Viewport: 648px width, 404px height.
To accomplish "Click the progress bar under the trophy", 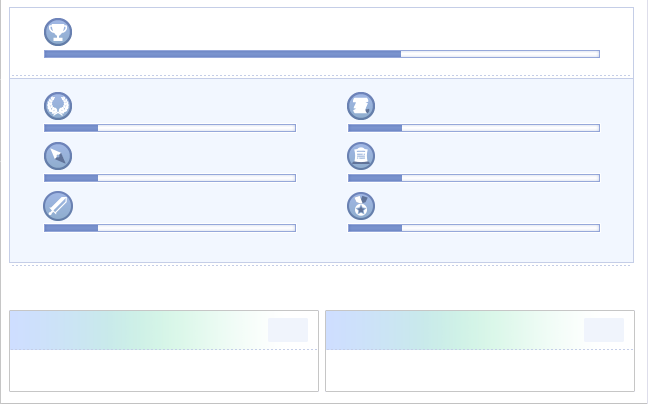I will pyautogui.click(x=321, y=54).
